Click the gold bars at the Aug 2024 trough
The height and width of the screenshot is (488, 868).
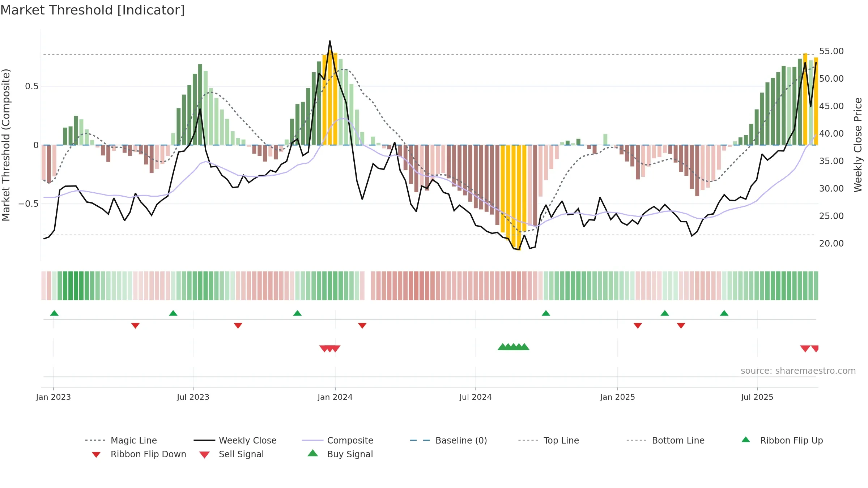514,197
